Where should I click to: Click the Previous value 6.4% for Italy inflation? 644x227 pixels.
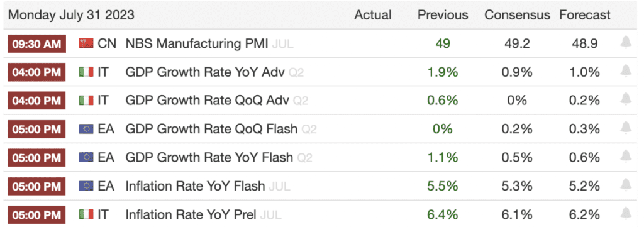(443, 214)
